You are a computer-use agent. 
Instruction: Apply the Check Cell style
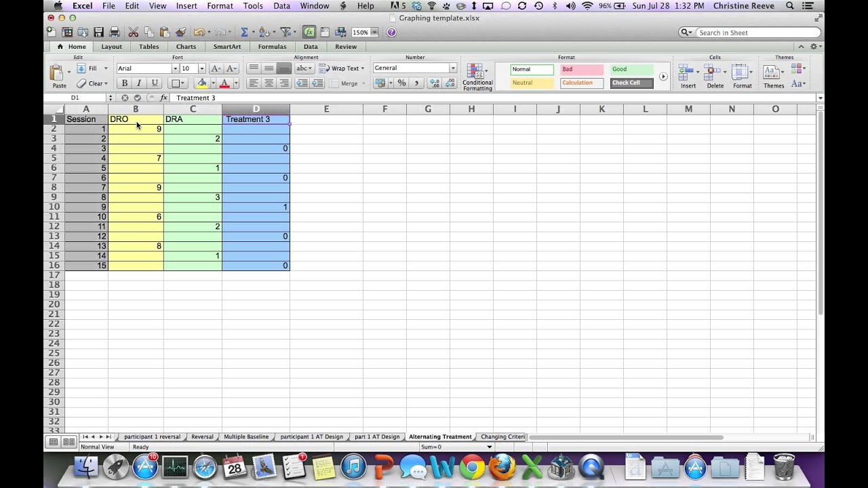point(631,83)
